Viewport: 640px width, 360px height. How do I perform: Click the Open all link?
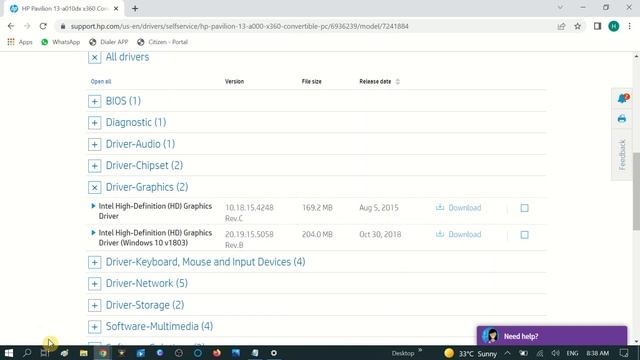pyautogui.click(x=101, y=82)
